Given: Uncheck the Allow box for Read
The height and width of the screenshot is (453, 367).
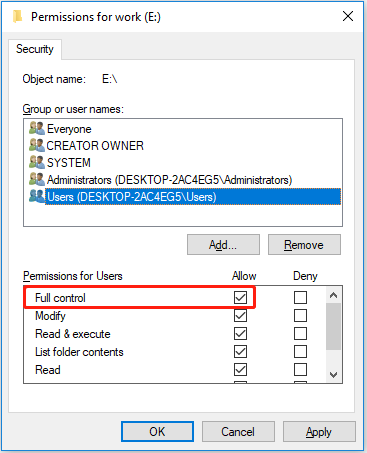Looking at the screenshot, I should [x=240, y=369].
